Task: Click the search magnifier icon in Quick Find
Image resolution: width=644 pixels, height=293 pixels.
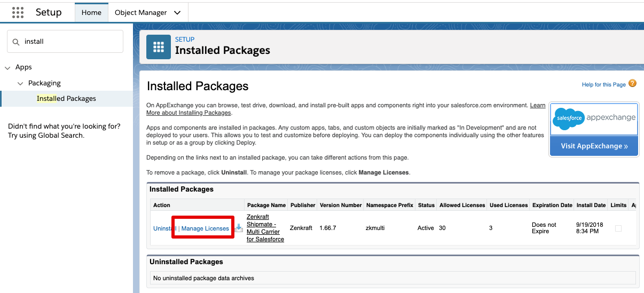Action: tap(15, 42)
